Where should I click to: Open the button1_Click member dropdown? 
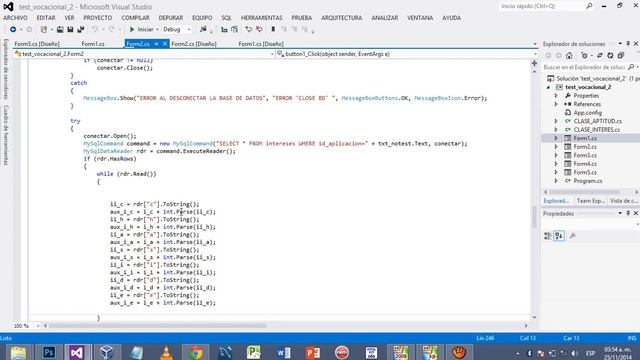tap(406, 54)
